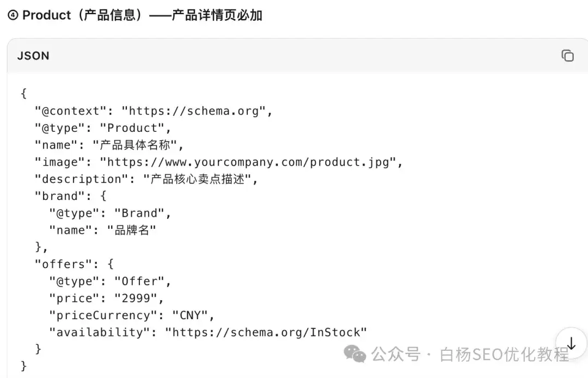Click the scroll-down arrow button
588x378 pixels.
tap(571, 343)
